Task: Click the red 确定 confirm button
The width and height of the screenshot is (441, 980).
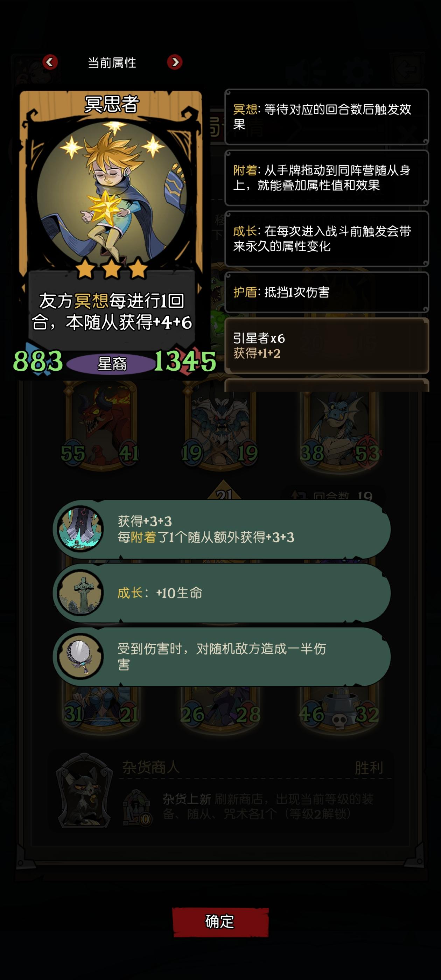Action: click(x=220, y=922)
